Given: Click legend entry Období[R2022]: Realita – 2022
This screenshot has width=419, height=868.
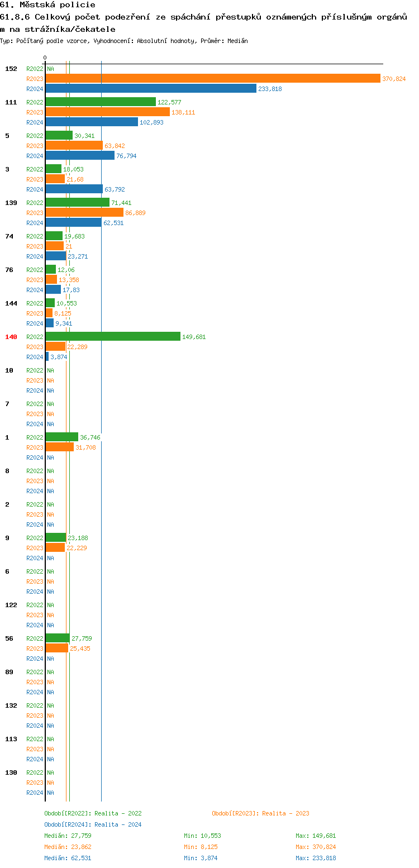Looking at the screenshot, I should [x=93, y=813].
